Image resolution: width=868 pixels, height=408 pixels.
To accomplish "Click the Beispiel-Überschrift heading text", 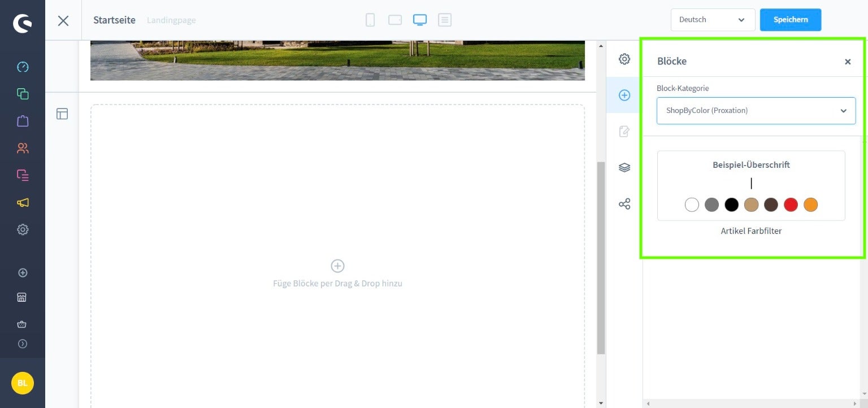I will coord(751,165).
